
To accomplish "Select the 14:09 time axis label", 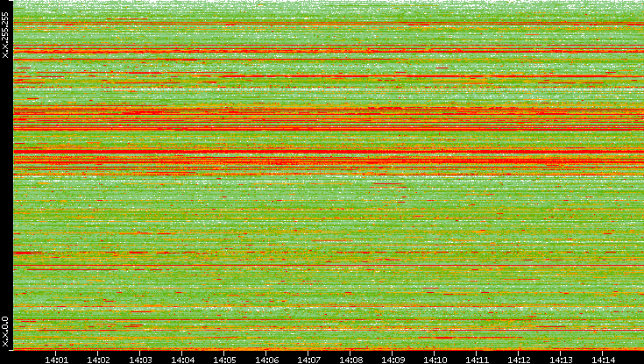I will click(393, 360).
